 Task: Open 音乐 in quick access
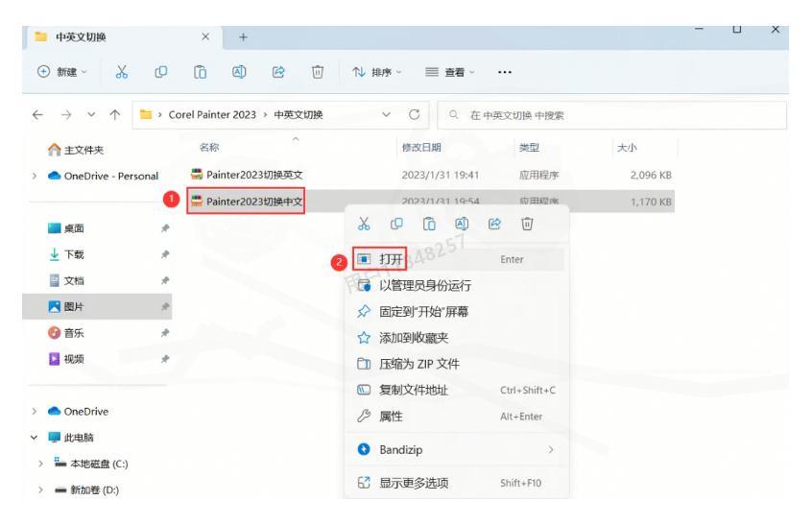pos(66,333)
